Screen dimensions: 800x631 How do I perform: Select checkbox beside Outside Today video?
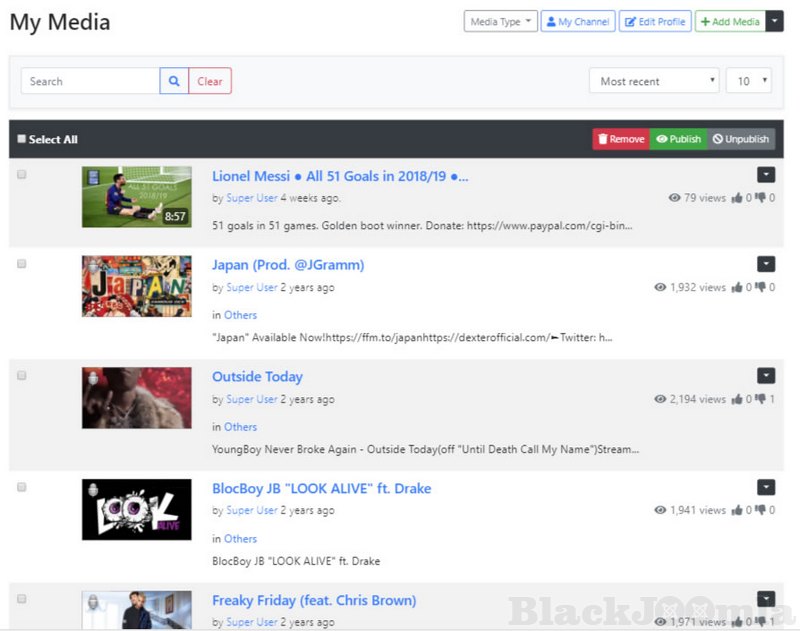point(22,376)
